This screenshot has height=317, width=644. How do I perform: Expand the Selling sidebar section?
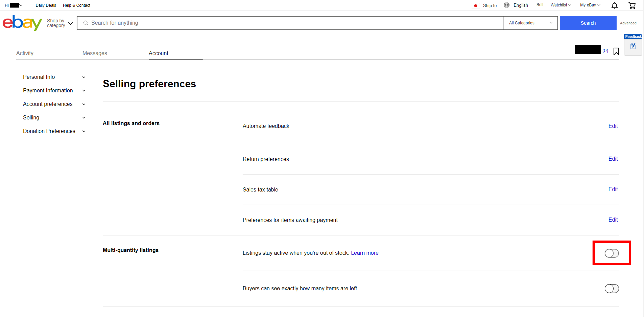[x=54, y=117]
